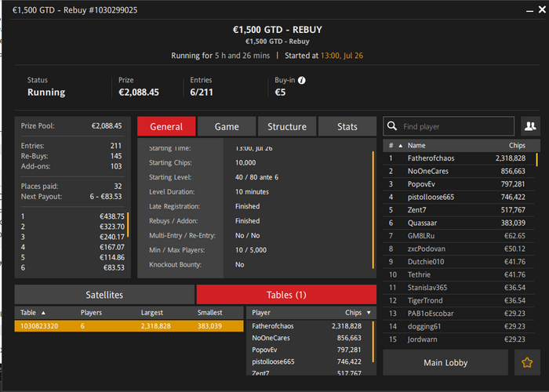This screenshot has height=392, width=549.
Task: Click the Next Payout value 6 - €83.53
Action: pyautogui.click(x=106, y=196)
